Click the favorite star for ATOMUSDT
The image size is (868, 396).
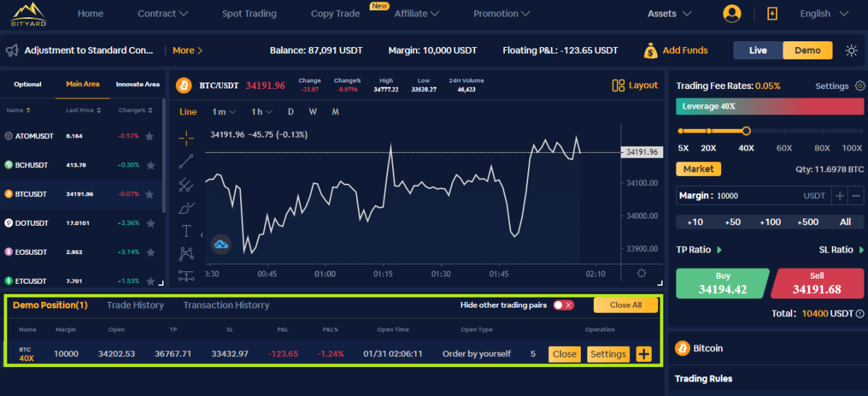click(150, 136)
